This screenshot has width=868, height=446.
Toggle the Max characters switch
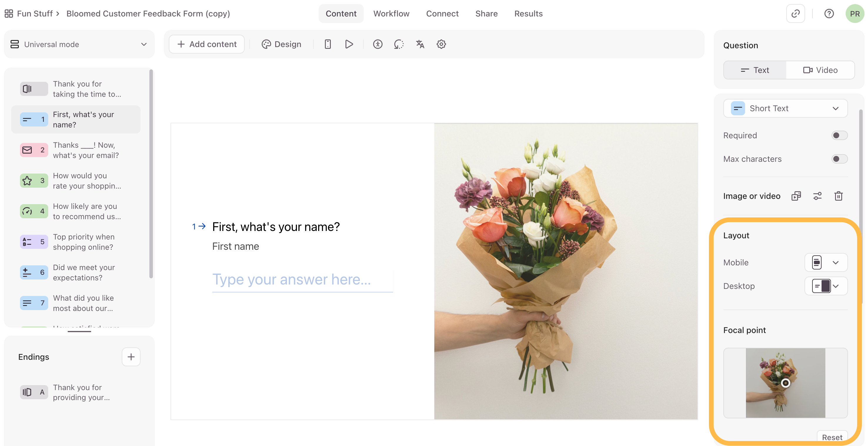point(839,159)
